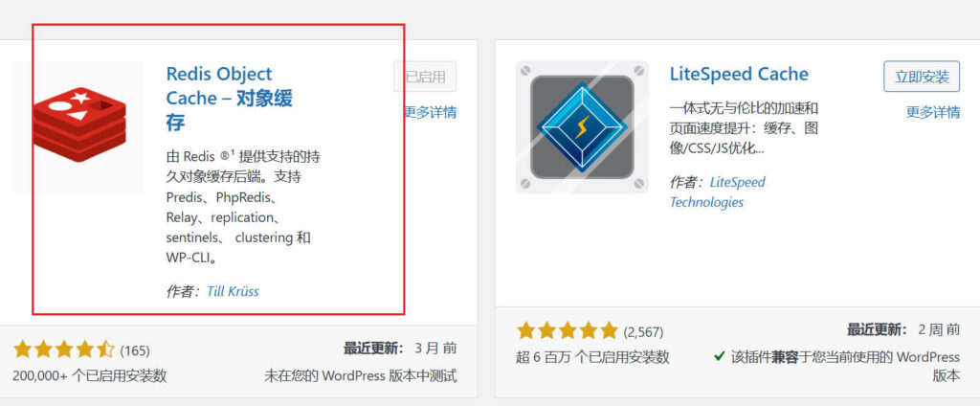Open 更多详情 under the 立即安装 button
980x406 pixels.
click(933, 112)
